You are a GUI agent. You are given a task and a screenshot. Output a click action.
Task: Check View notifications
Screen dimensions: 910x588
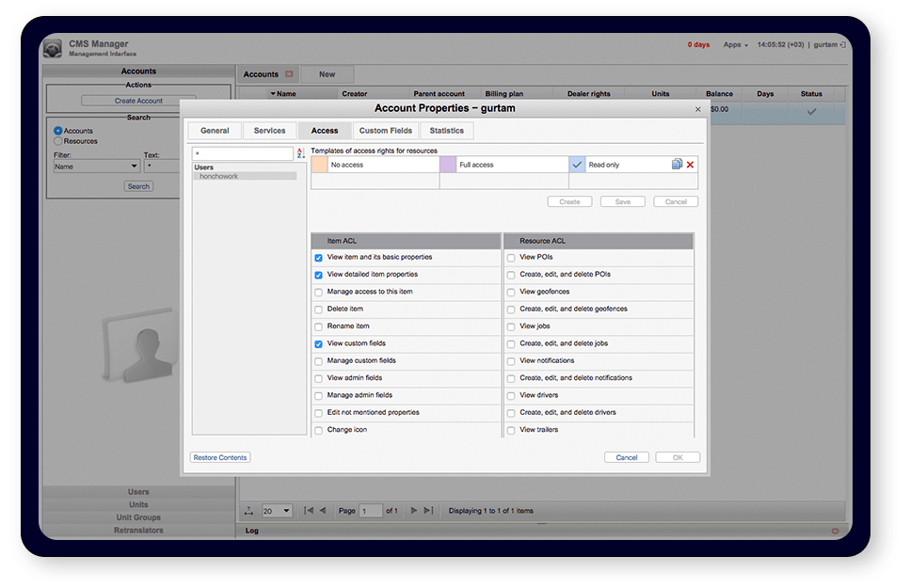click(511, 361)
